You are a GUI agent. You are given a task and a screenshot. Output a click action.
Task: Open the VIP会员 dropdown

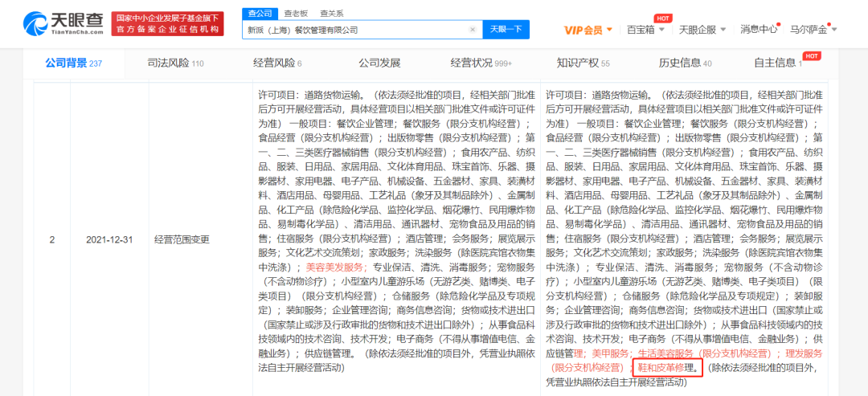[588, 30]
